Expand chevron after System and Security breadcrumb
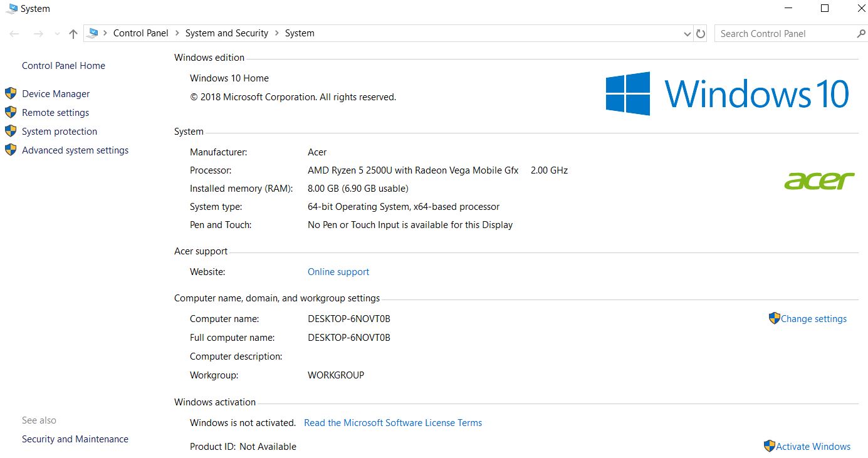868x458 pixels. coord(276,33)
